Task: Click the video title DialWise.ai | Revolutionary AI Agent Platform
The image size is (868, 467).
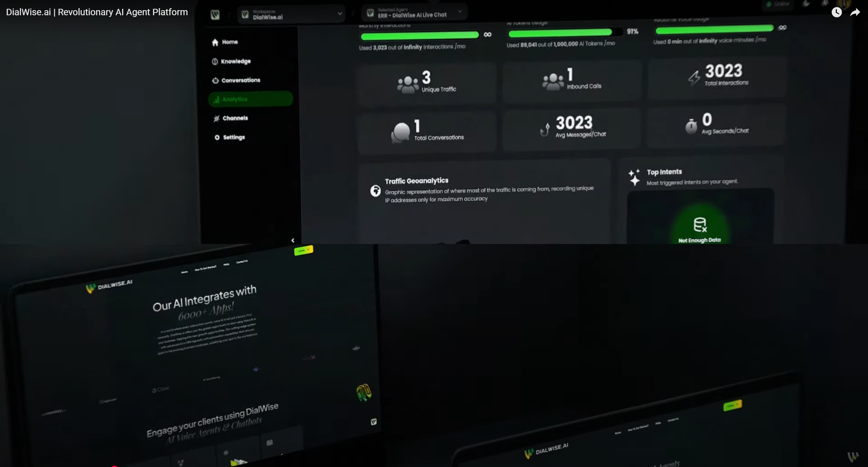Action: tap(97, 12)
